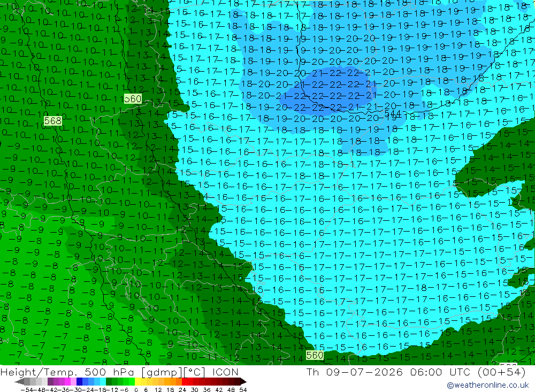Click the 560 contour label on the upper-left green area

coord(133,99)
